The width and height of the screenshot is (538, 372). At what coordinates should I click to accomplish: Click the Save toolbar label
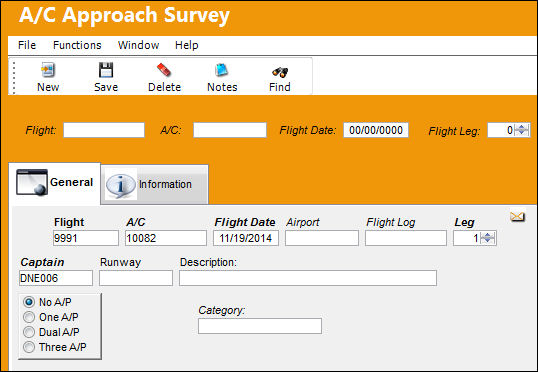tap(106, 87)
